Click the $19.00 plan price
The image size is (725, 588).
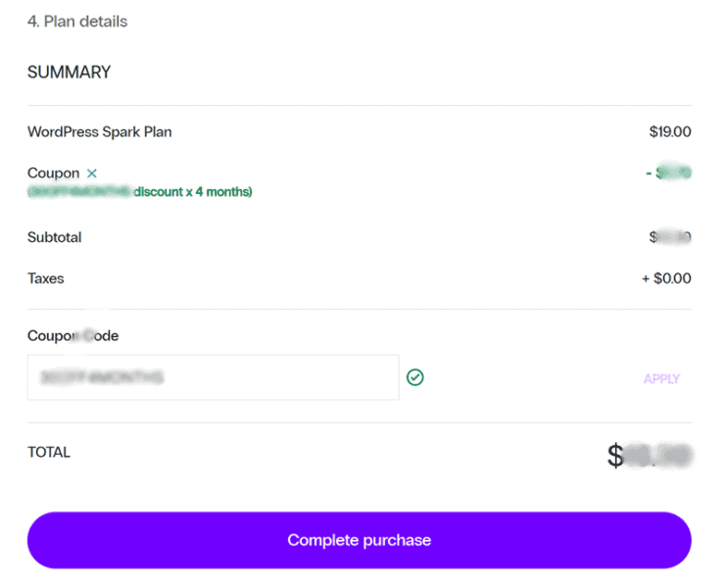670,132
